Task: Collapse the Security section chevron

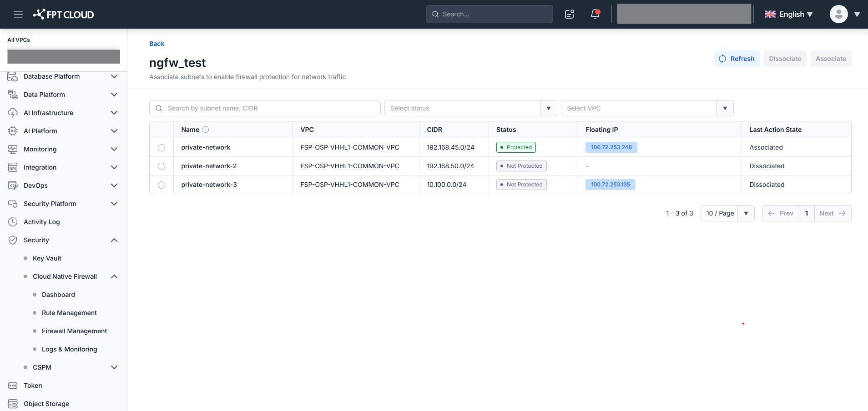Action: (114, 240)
